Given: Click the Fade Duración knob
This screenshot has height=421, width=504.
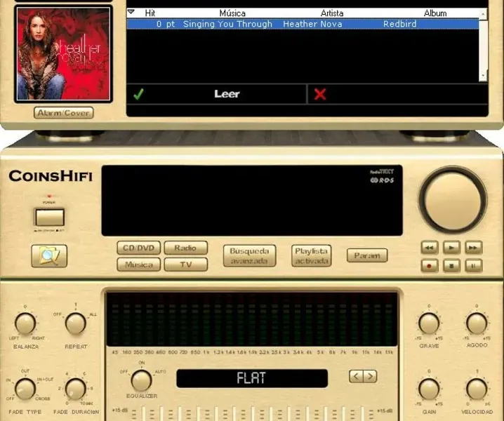Looking at the screenshot, I should (x=76, y=389).
